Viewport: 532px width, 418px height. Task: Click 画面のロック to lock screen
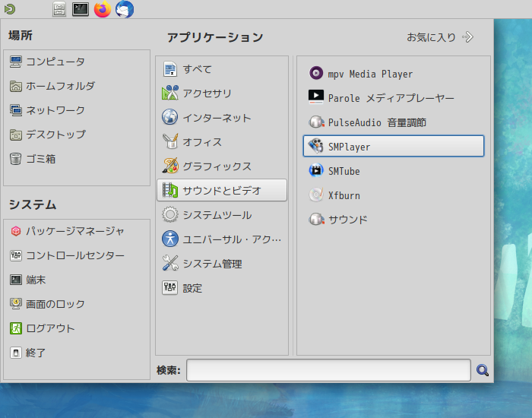pos(77,304)
